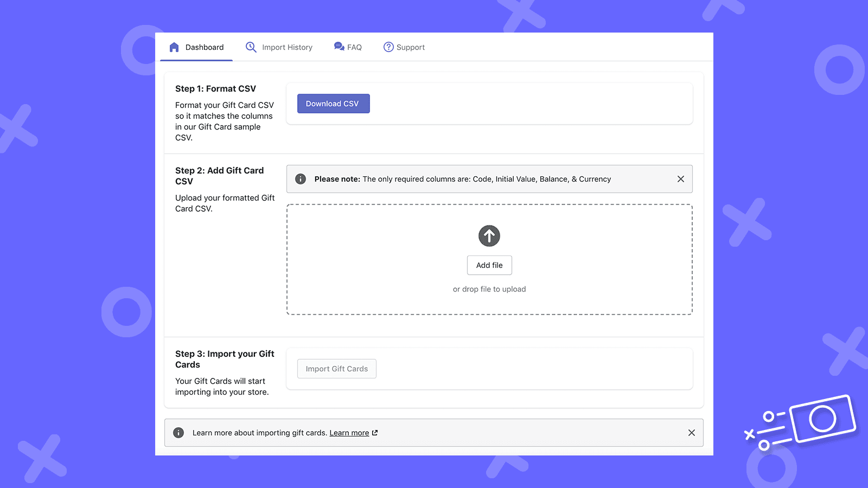Click the magnifying glass icon beside Import History
This screenshot has height=488, width=868.
coord(251,47)
